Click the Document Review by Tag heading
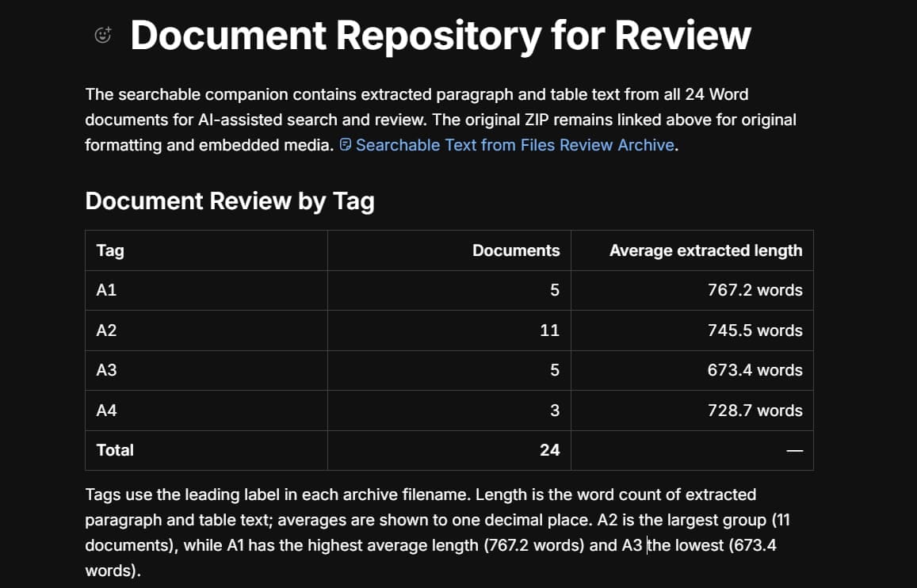 coord(230,201)
